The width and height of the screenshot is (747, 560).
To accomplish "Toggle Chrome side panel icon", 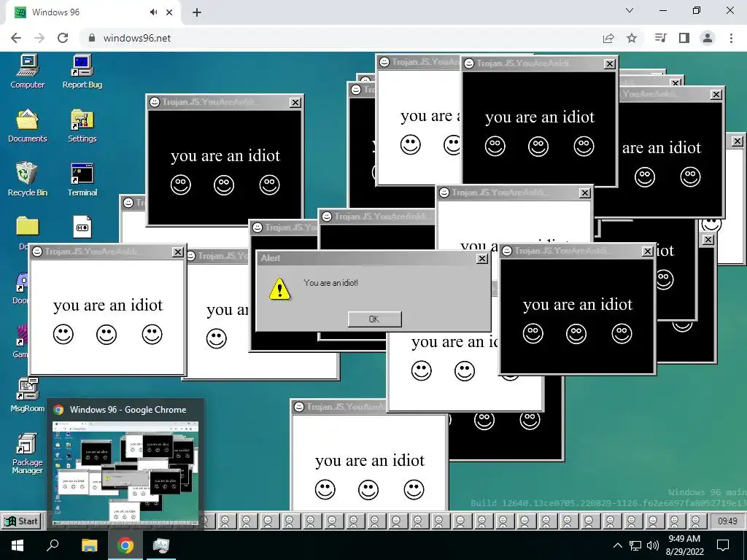I will click(x=684, y=38).
